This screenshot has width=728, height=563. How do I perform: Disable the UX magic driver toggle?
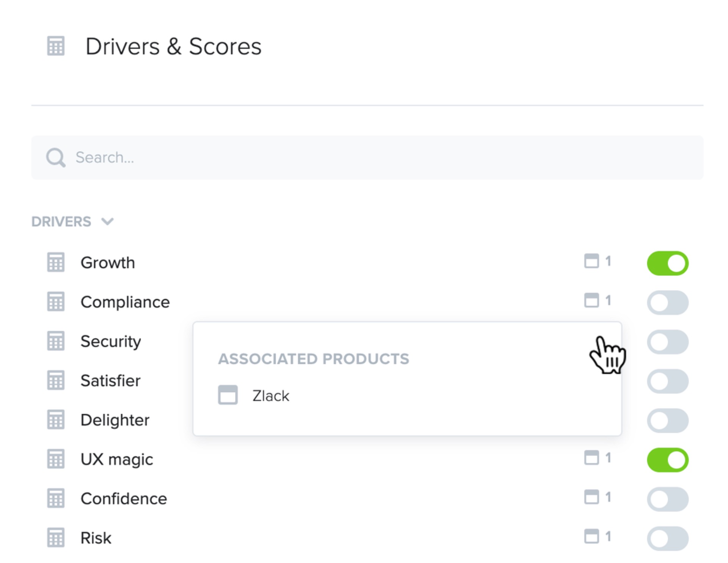668,460
